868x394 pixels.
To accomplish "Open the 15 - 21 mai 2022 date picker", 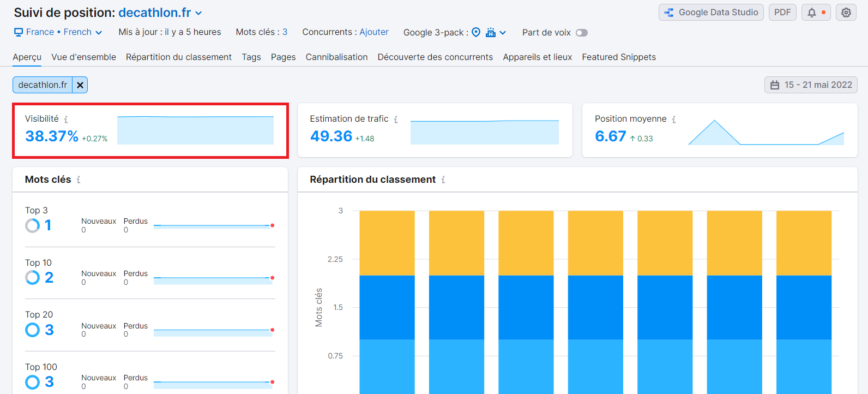I will (x=811, y=85).
